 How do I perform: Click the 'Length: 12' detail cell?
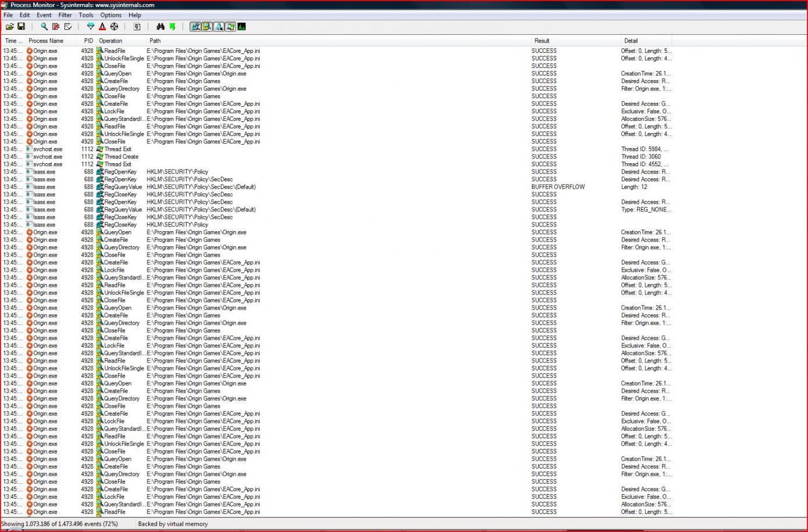pyautogui.click(x=634, y=187)
